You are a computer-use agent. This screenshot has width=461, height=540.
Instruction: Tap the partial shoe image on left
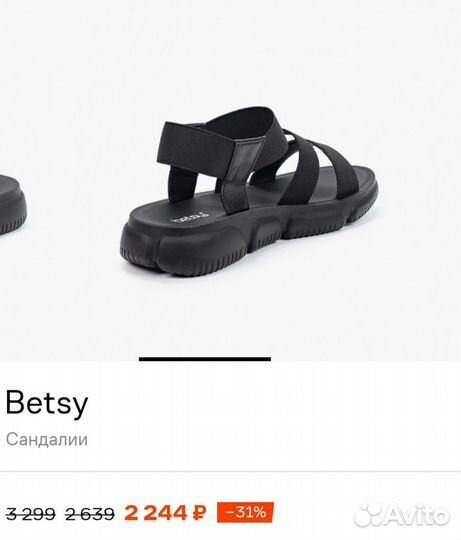click(13, 205)
